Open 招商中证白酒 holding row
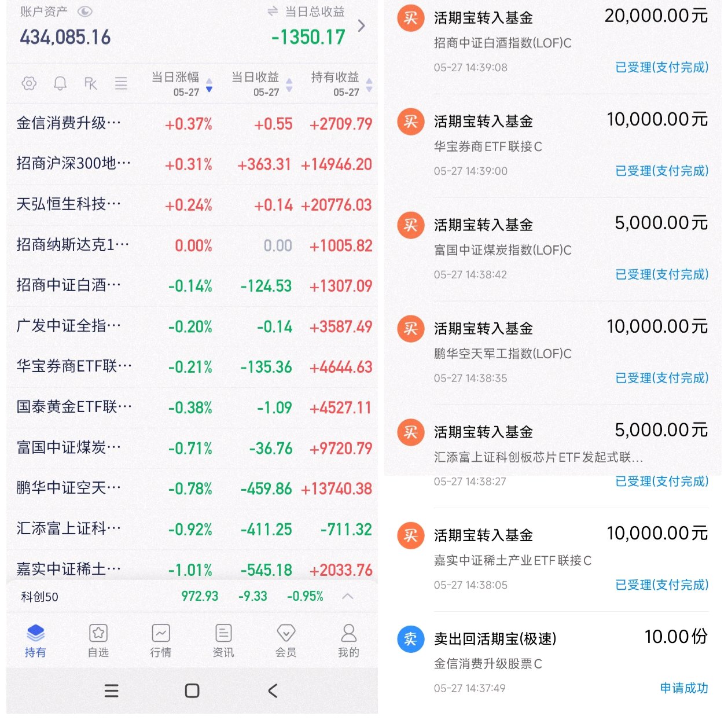 (192, 286)
